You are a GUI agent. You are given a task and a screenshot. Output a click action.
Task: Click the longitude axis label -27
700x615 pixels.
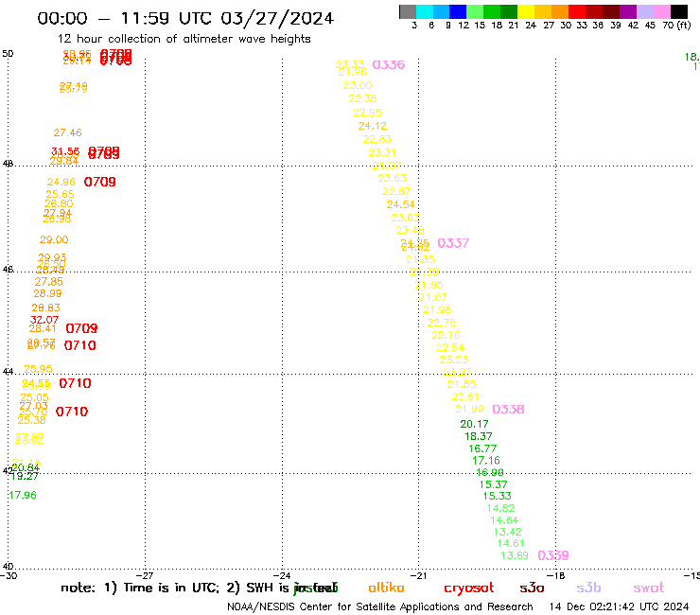[x=145, y=575]
